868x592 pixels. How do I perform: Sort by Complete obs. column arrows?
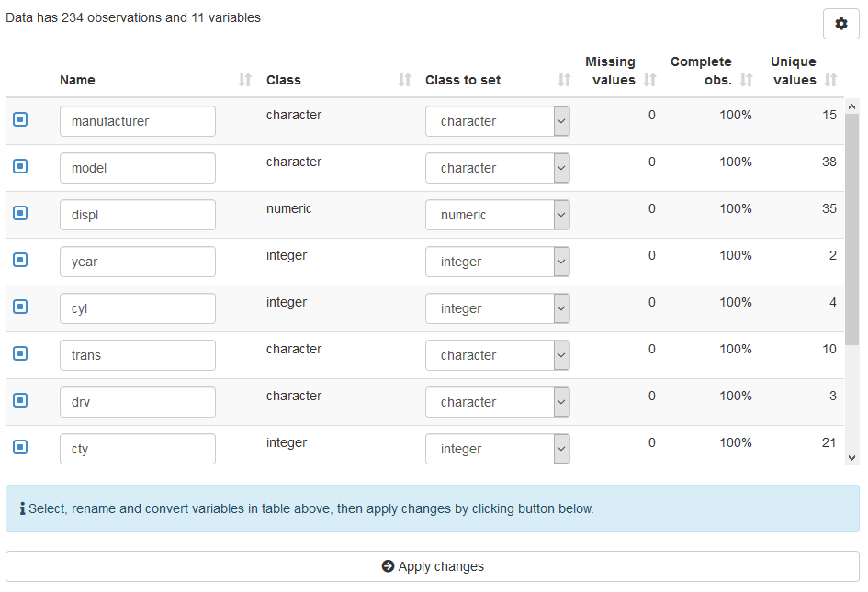pyautogui.click(x=746, y=81)
